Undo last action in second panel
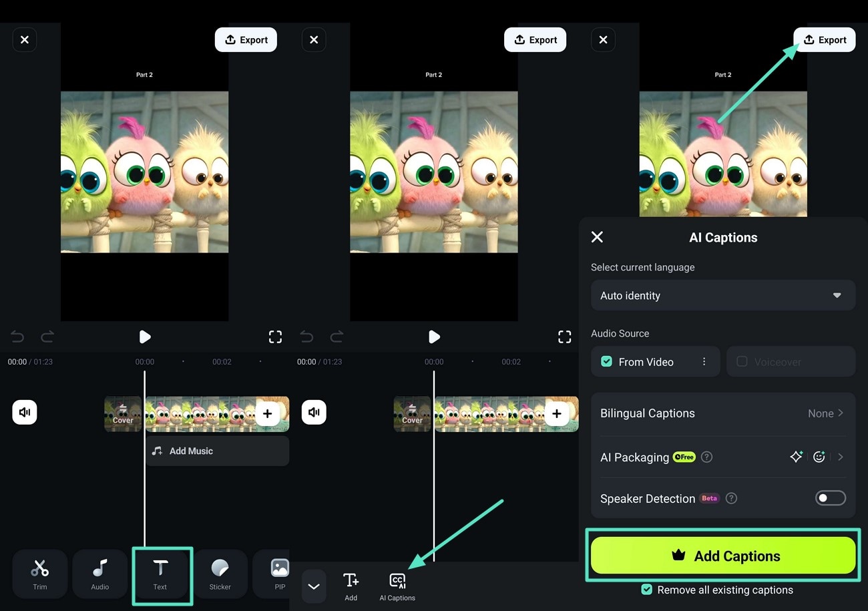The image size is (868, 611). tap(307, 337)
